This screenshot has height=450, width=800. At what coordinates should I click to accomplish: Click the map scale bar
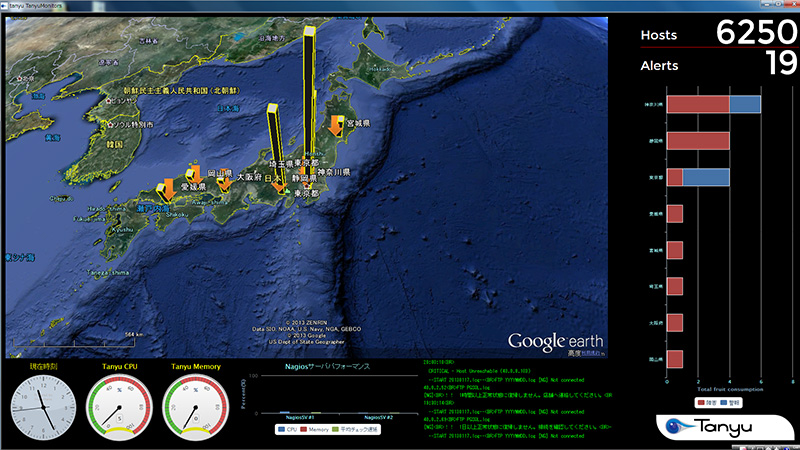click(74, 342)
